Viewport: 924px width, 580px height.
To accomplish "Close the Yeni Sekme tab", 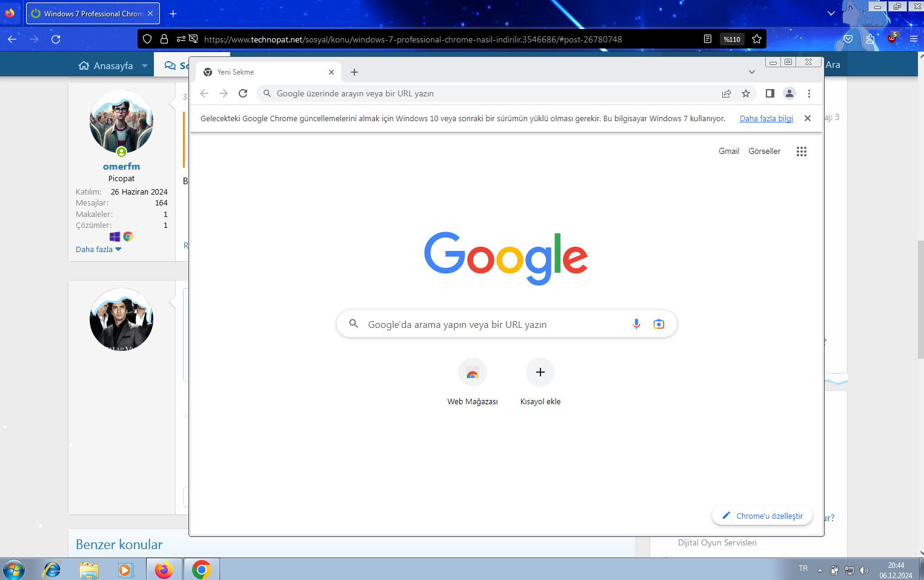I will pos(331,72).
